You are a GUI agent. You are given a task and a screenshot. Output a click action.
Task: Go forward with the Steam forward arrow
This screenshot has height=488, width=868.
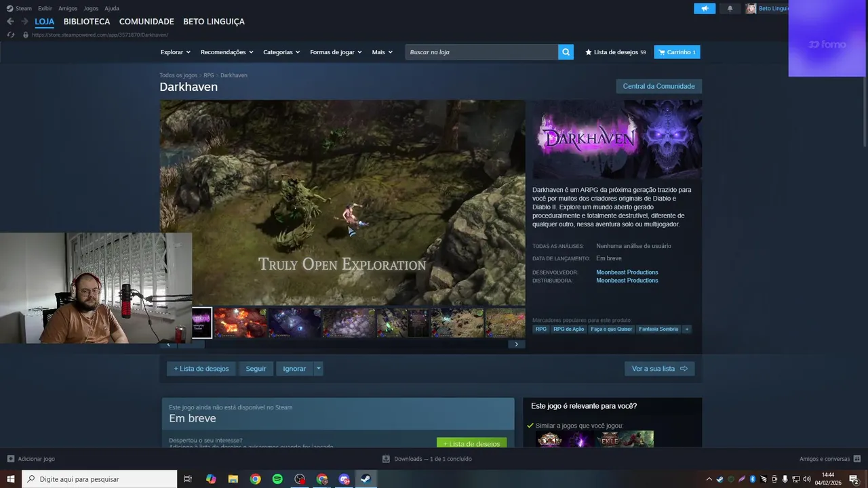[x=24, y=22]
